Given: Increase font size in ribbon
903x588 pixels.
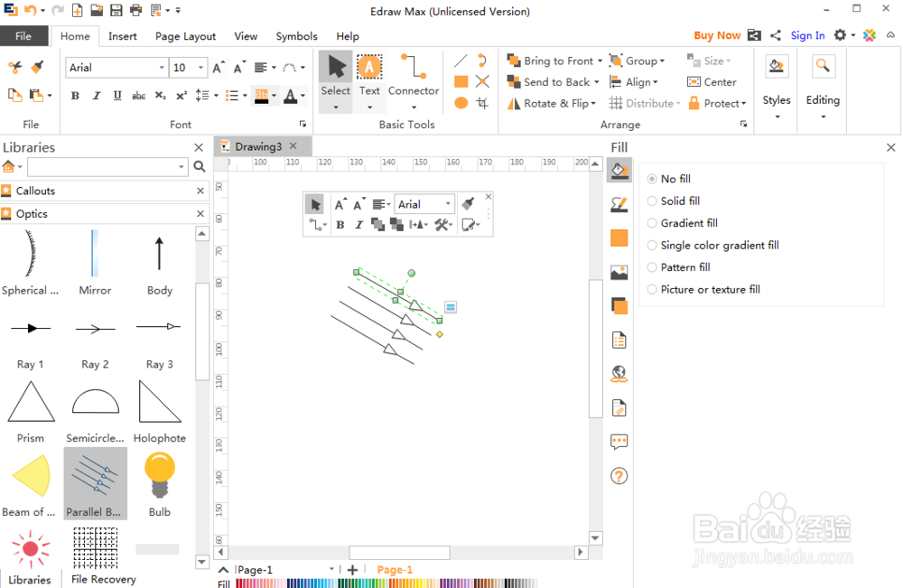Looking at the screenshot, I should pyautogui.click(x=219, y=68).
